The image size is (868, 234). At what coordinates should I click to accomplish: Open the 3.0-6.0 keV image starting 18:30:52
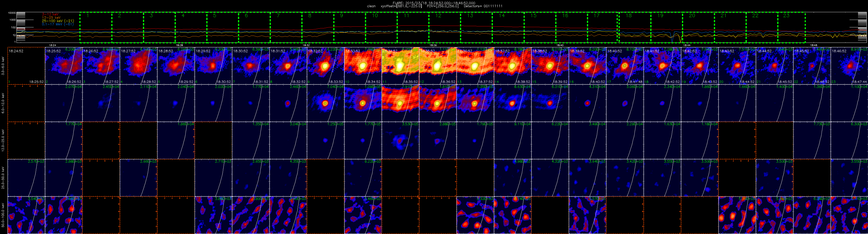pyautogui.click(x=251, y=66)
